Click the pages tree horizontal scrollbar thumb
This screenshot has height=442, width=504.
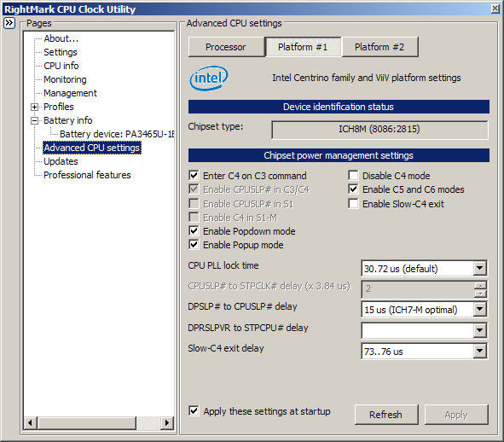87,422
